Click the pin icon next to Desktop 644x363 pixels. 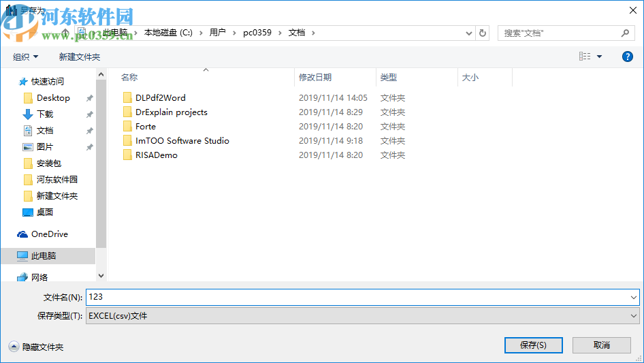coord(89,98)
